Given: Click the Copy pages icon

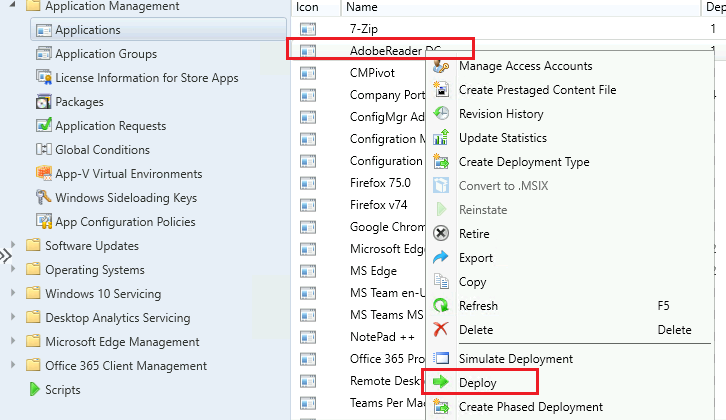Looking at the screenshot, I should pos(441,282).
